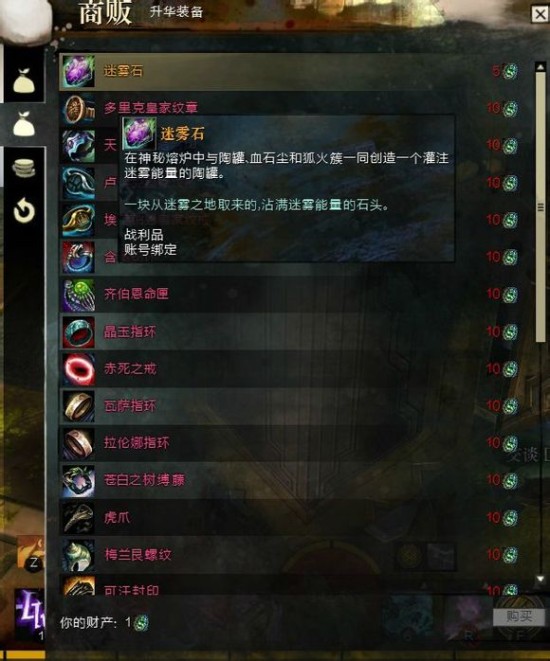Select the 拉伦娜指环 list entry
This screenshot has height=661, width=550.
(x=290, y=443)
